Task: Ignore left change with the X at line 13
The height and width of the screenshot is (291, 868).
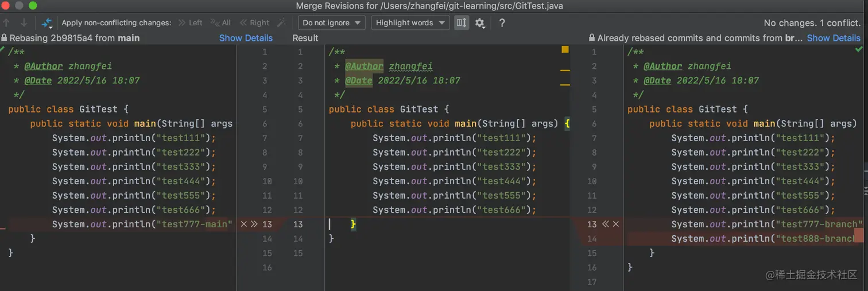Action: click(x=243, y=224)
